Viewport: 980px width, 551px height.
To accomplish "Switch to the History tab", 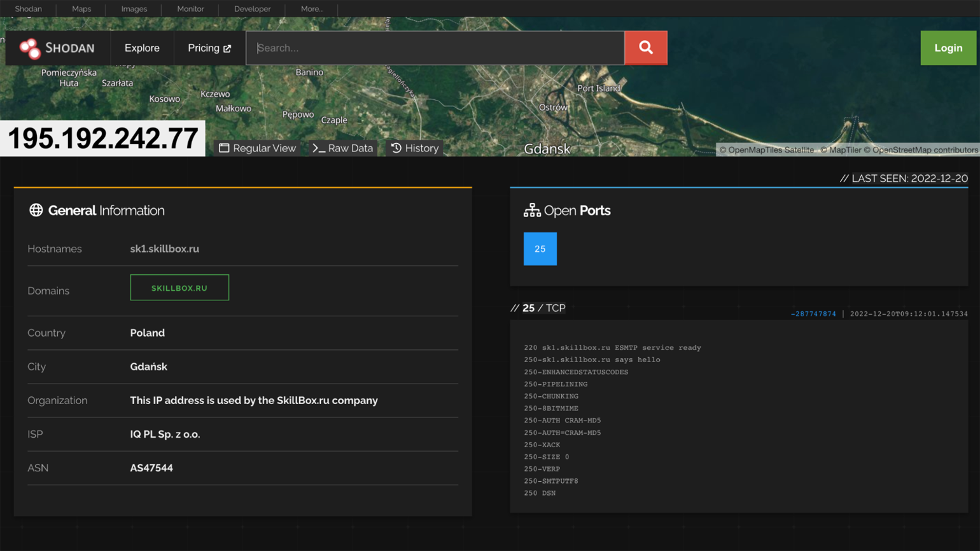I will click(x=414, y=148).
